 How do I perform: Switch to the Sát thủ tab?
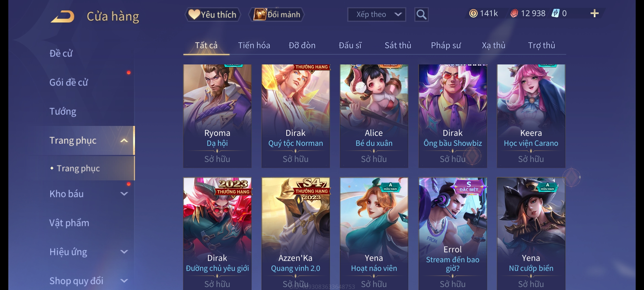pos(398,45)
